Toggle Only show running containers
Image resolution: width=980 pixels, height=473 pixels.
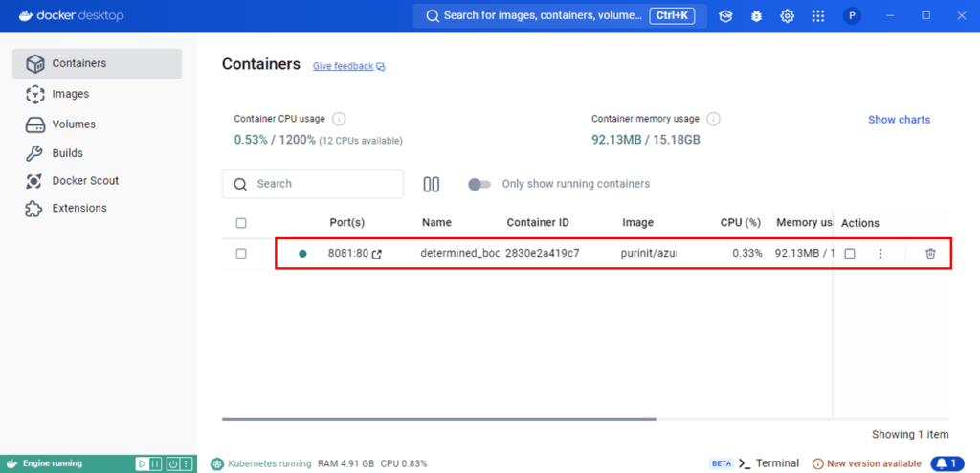[479, 184]
